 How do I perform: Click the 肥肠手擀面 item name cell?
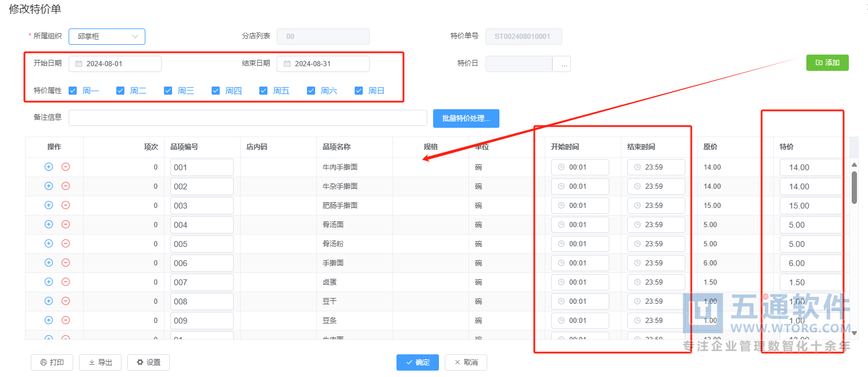[340, 206]
